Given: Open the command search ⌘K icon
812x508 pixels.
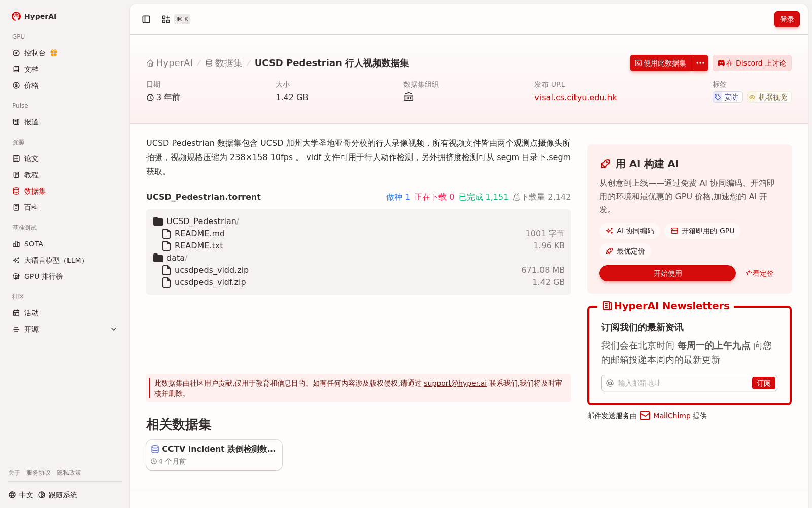Looking at the screenshot, I should [x=166, y=19].
